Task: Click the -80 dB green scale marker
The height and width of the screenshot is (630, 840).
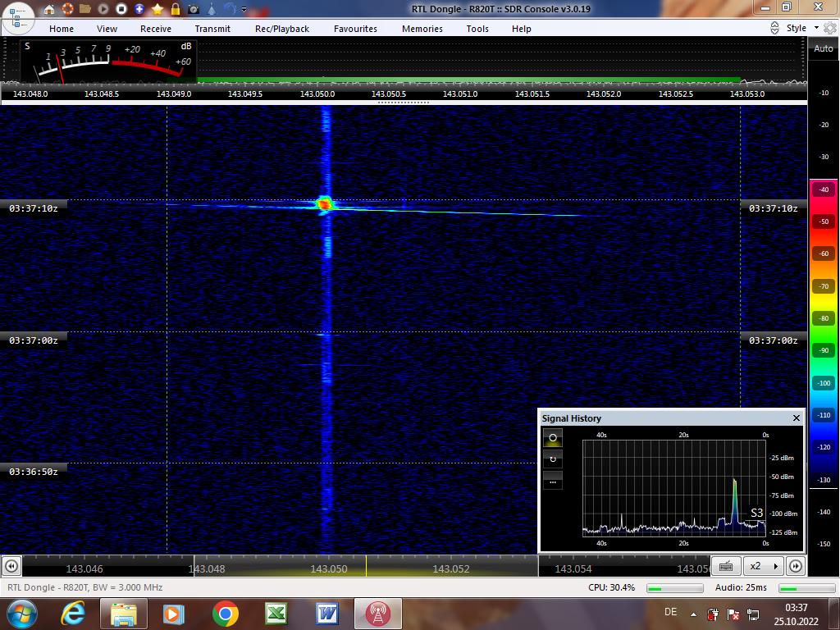Action: click(824, 318)
